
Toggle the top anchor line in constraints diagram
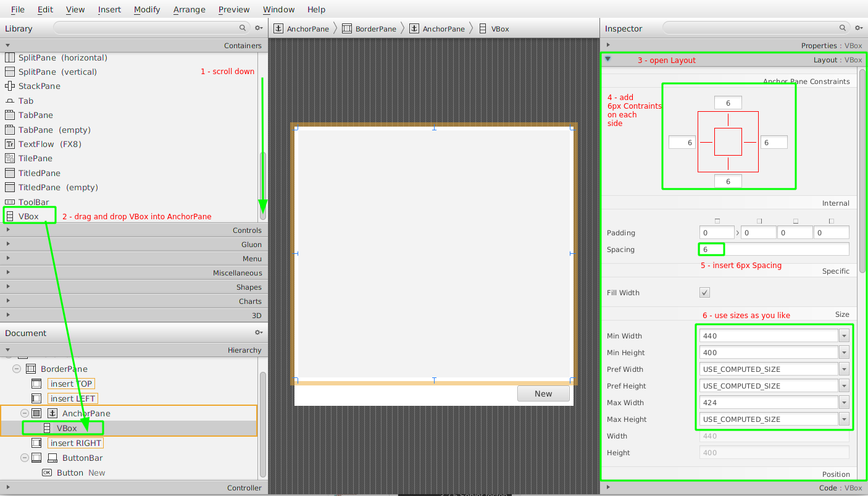coord(728,120)
